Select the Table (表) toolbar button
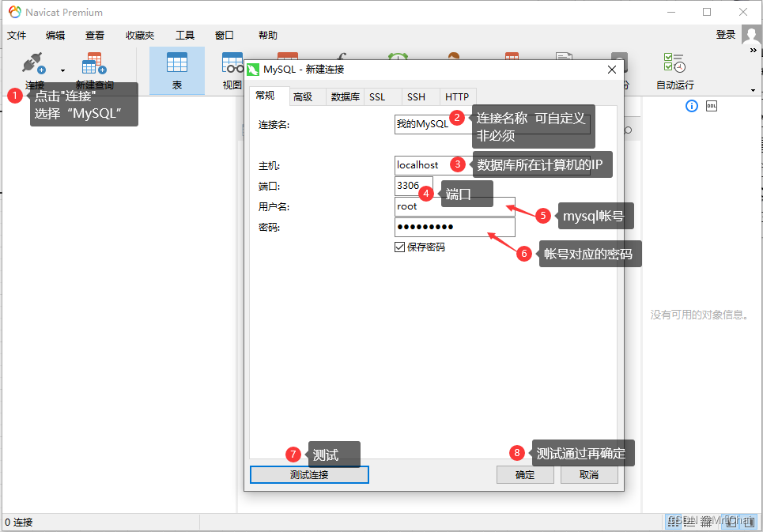Viewport: 763px width, 532px height. (176, 70)
